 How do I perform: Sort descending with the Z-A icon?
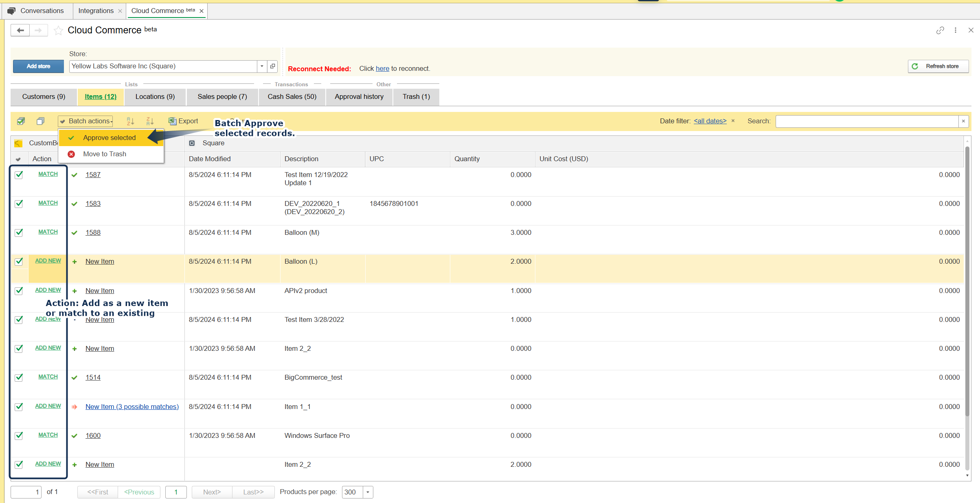click(x=150, y=121)
